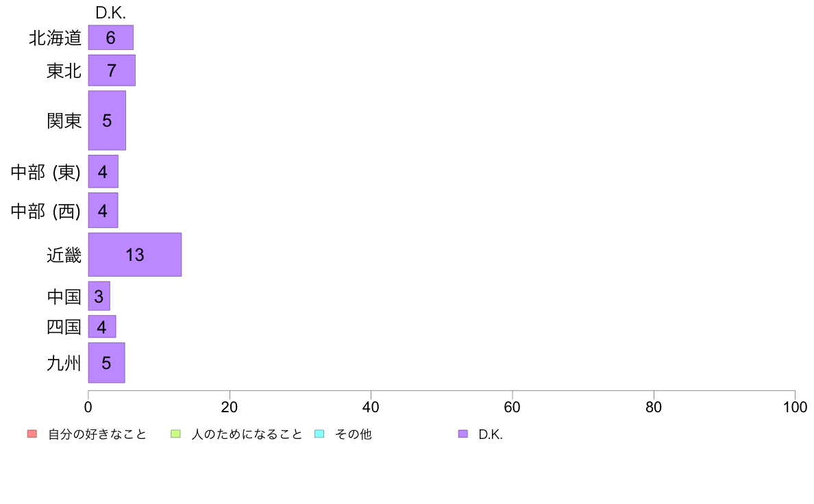This screenshot has width=814, height=504.
Task: Click the 四国 bar showing 4
Action: [x=101, y=327]
